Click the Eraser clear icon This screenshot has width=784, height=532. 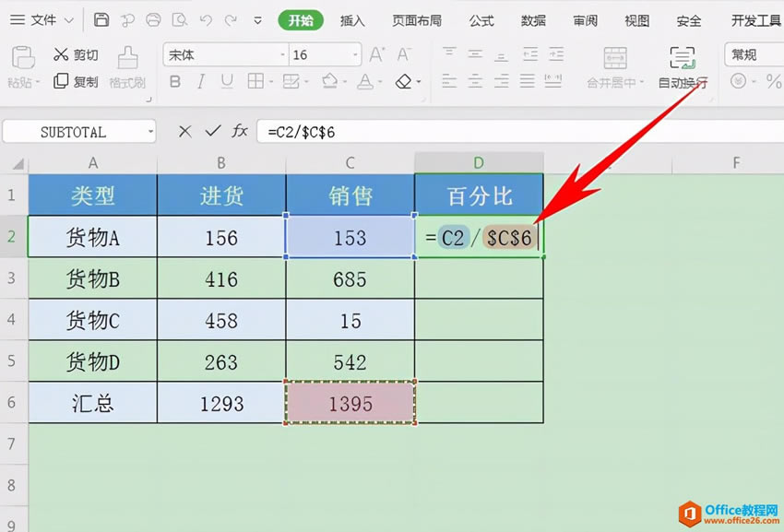click(x=403, y=81)
